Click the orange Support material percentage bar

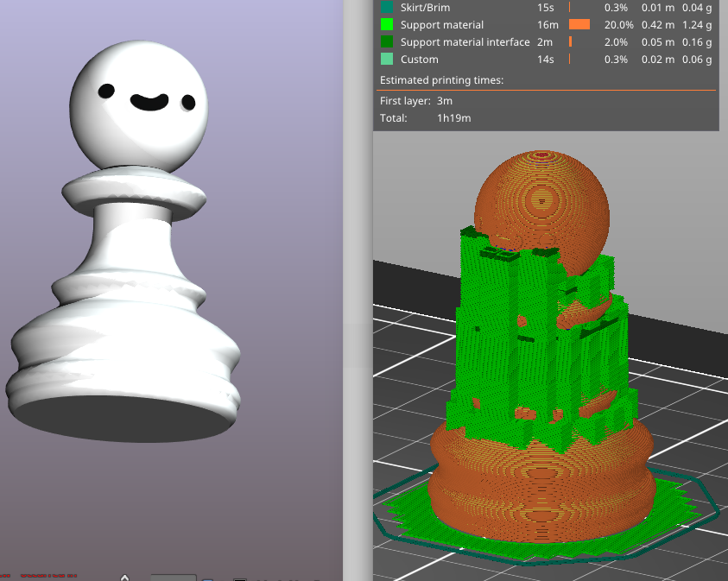(x=579, y=25)
